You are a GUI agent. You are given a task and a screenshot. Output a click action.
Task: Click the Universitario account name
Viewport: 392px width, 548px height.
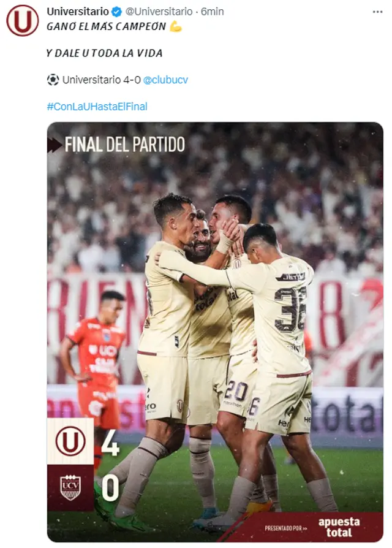(x=78, y=12)
